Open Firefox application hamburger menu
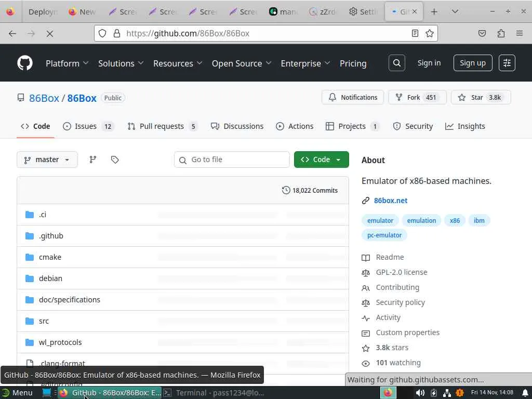Viewport: 532px width, 399px height. pos(520,33)
